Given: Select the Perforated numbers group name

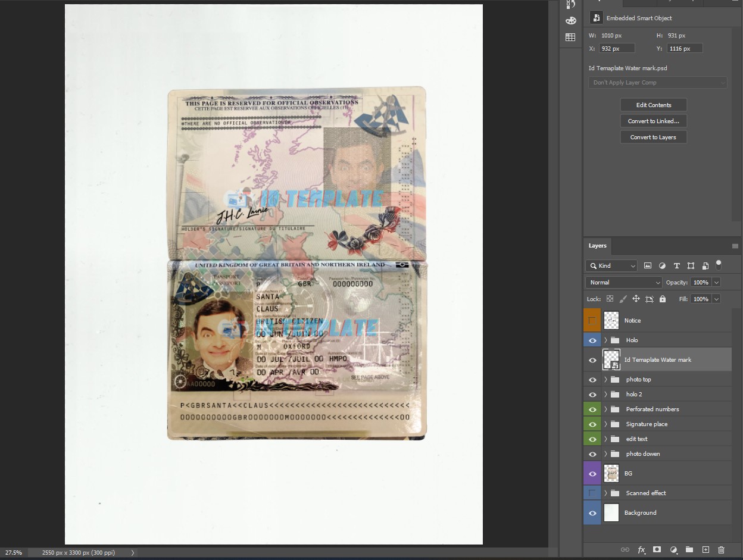Looking at the screenshot, I should tap(653, 409).
